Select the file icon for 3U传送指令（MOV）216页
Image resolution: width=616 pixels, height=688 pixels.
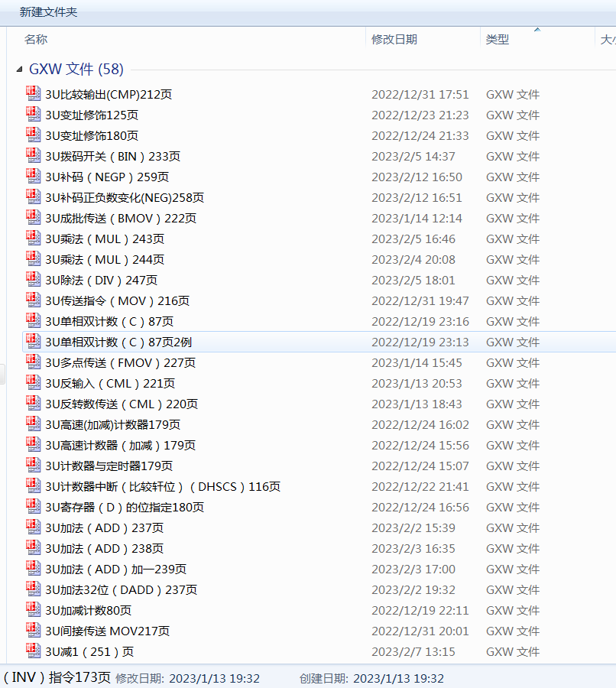point(33,300)
